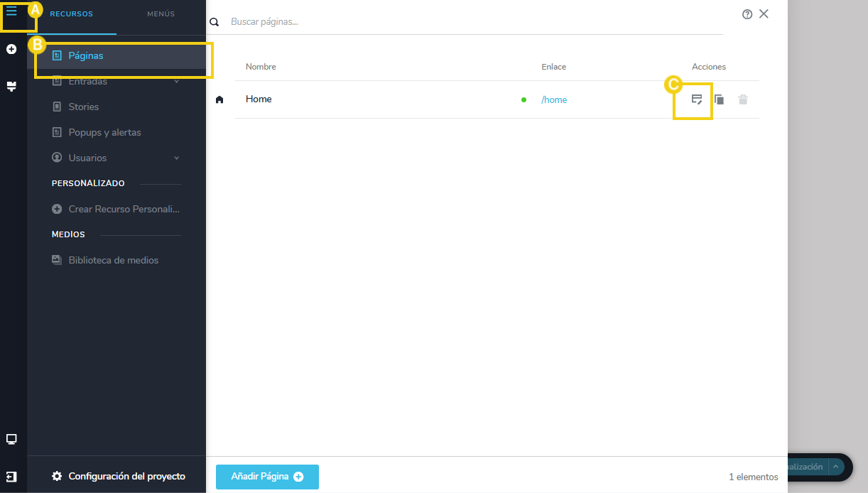Click the Popups y alertas icon
Screen dimensions: 868x493
click(x=57, y=132)
